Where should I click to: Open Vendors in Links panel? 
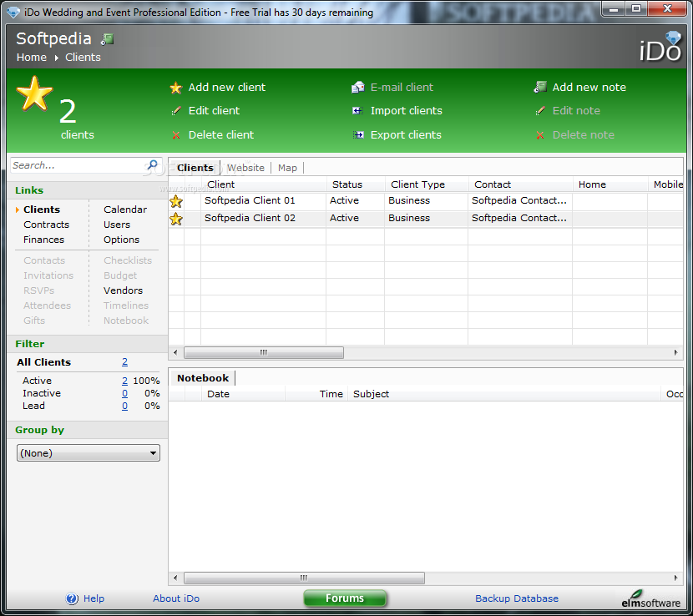coord(123,290)
